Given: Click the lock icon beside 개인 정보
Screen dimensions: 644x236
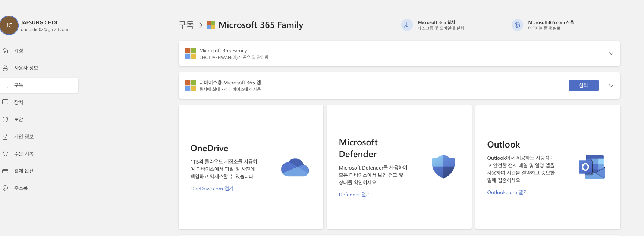Looking at the screenshot, I should tap(5, 137).
